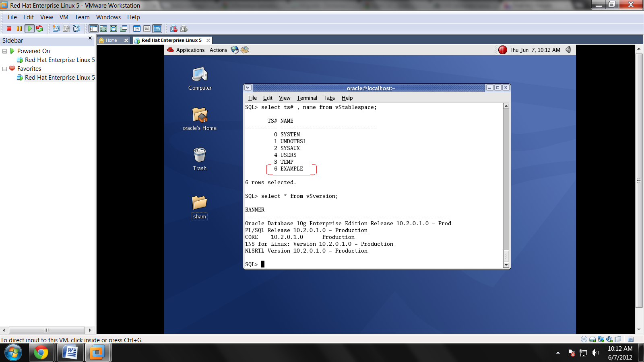Click the CD/DVD device status icon
Viewport: 644px width, 362px height.
click(x=584, y=339)
